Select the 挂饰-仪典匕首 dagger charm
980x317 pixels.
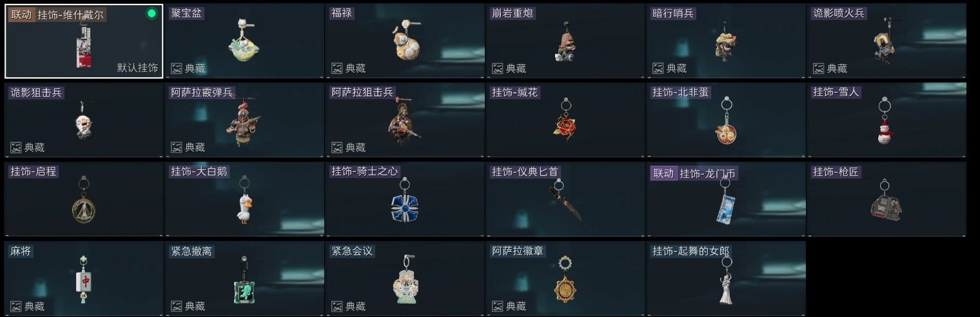pyautogui.click(x=565, y=200)
